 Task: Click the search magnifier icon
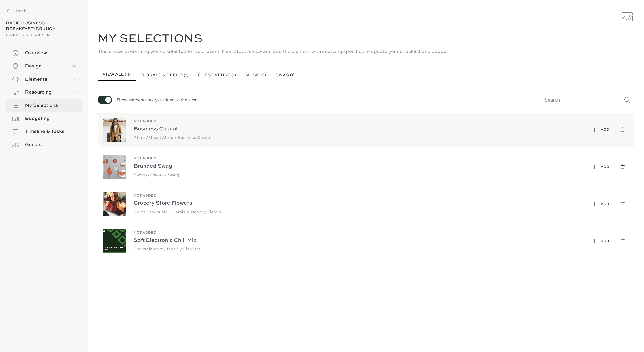(627, 100)
